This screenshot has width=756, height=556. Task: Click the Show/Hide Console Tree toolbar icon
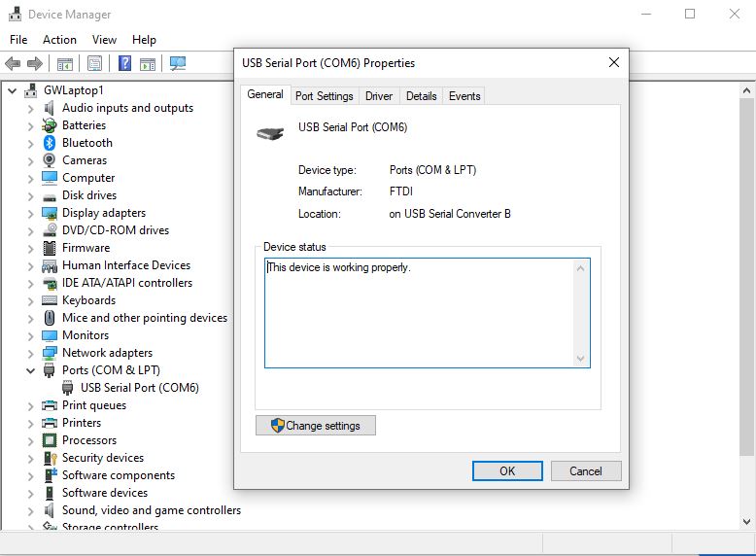(64, 64)
